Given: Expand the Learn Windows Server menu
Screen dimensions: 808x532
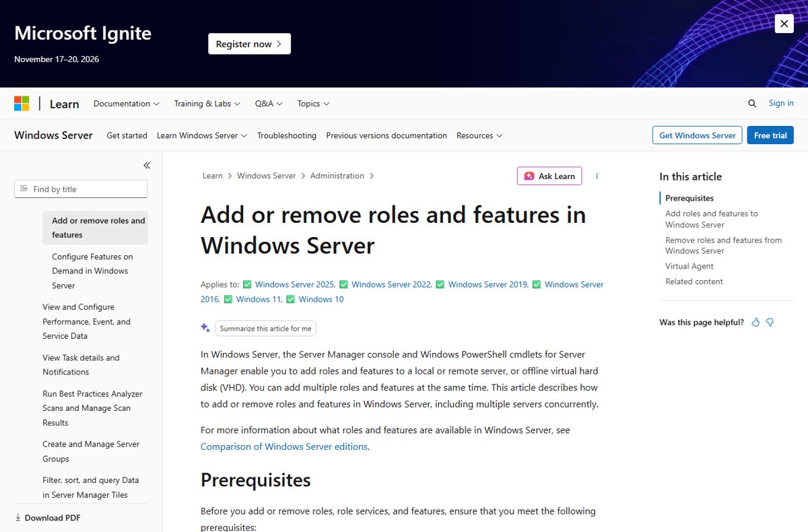Looking at the screenshot, I should point(202,135).
